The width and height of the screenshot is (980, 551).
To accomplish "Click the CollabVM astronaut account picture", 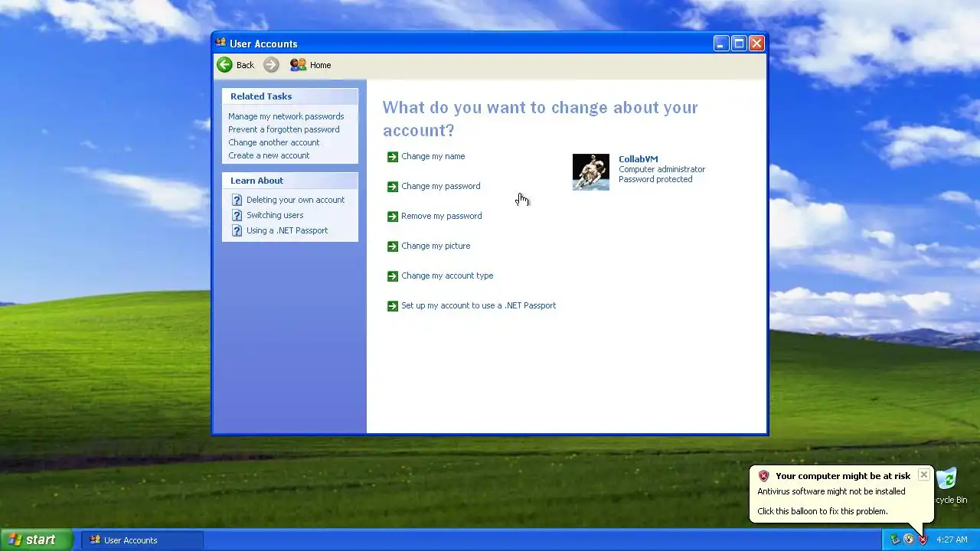I will [x=591, y=172].
